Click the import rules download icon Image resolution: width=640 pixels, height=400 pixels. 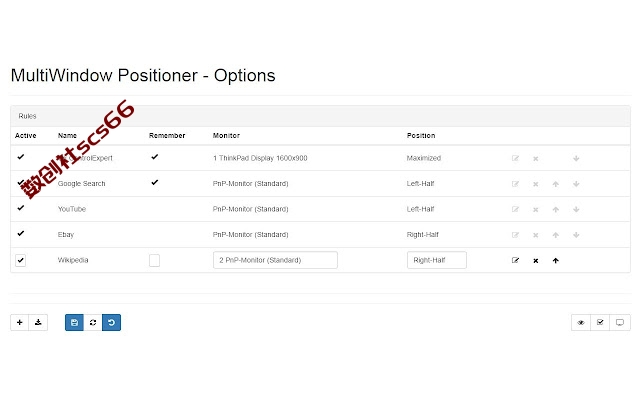(x=38, y=322)
